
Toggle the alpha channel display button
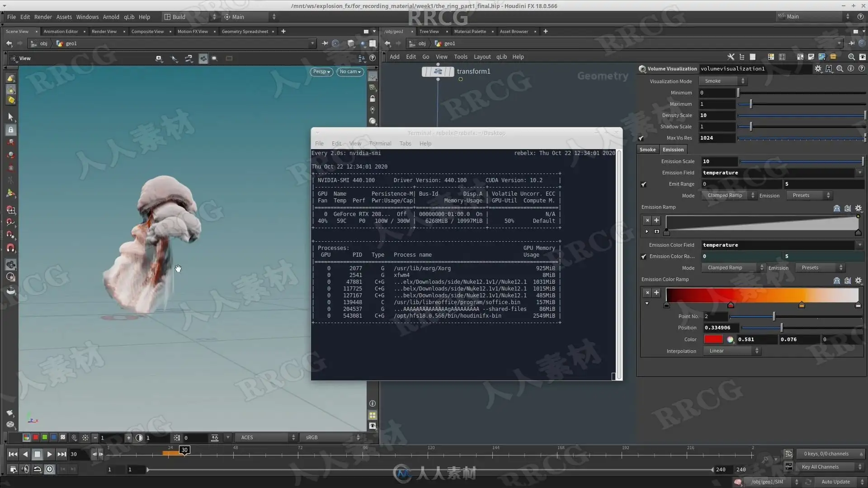(x=63, y=437)
